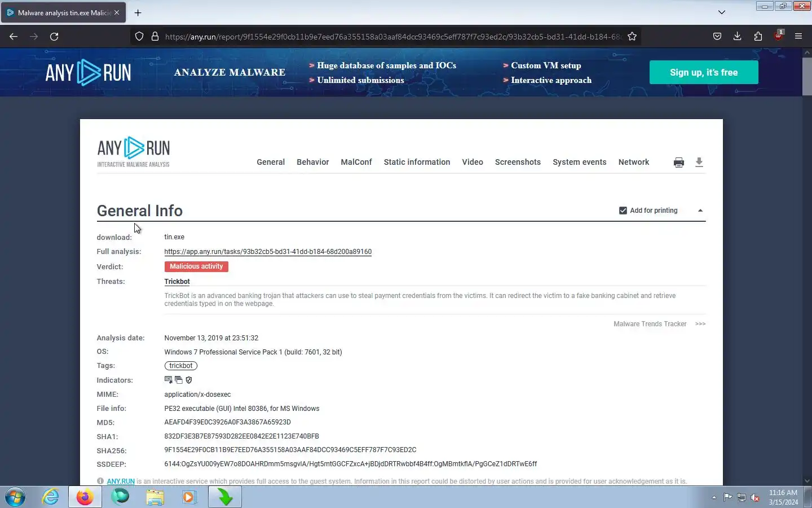This screenshot has height=508, width=812.
Task: Click the shield indicator icon in Indicators row
Action: [x=189, y=380]
